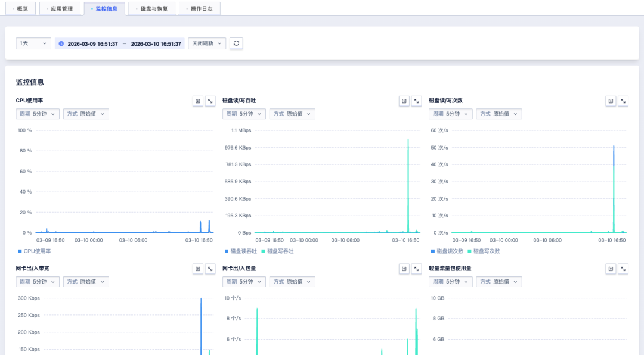Click the clock icon in date range
Image resolution: width=644 pixels, height=355 pixels.
tap(61, 43)
